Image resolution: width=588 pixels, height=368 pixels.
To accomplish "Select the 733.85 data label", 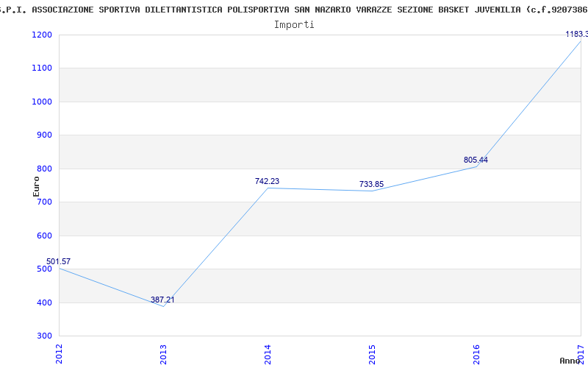I will tap(371, 184).
